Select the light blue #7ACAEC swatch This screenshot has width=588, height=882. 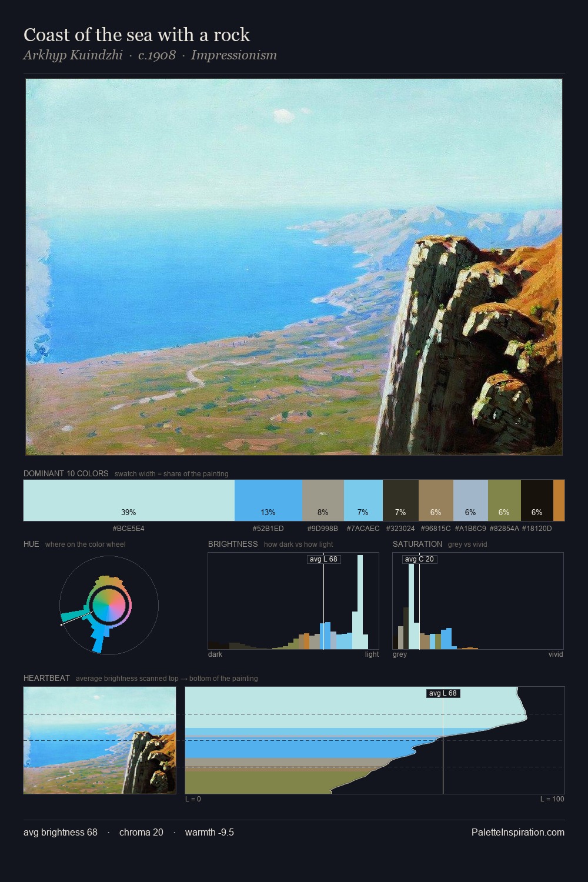(x=363, y=500)
